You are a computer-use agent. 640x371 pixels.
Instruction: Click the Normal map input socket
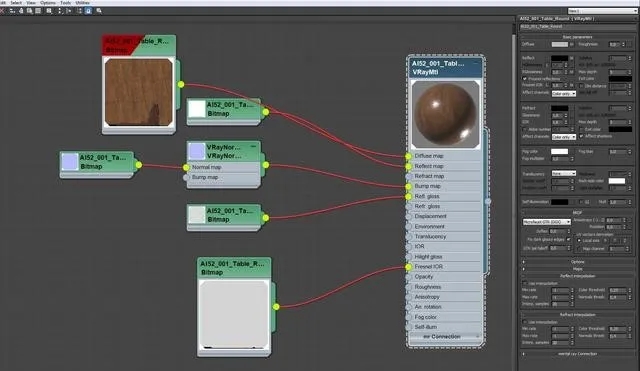[x=186, y=167]
